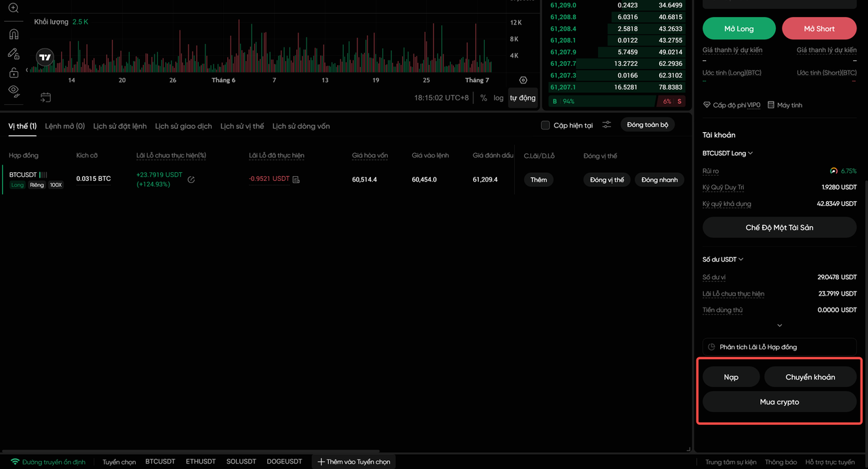This screenshot has height=469, width=868.
Task: Enable the Cặp hiện tại checkbox
Action: coord(545,125)
